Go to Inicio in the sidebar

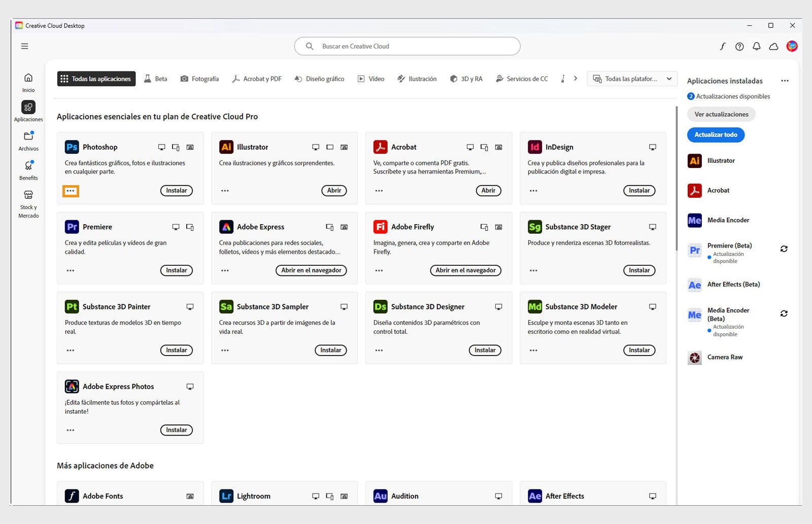point(28,82)
